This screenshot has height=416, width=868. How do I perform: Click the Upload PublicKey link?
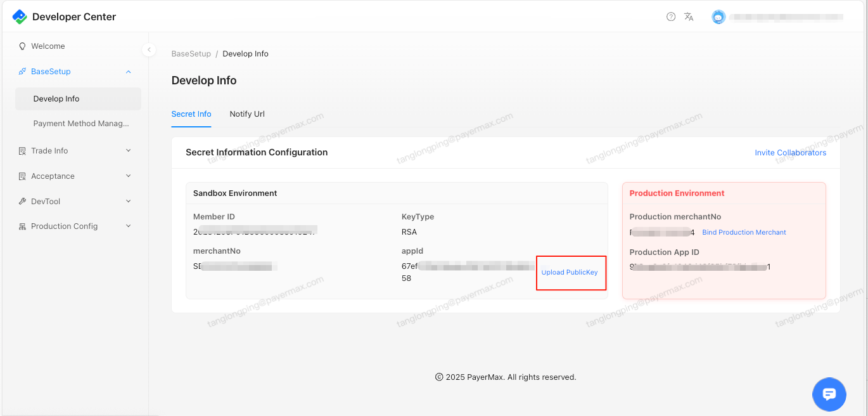click(569, 273)
